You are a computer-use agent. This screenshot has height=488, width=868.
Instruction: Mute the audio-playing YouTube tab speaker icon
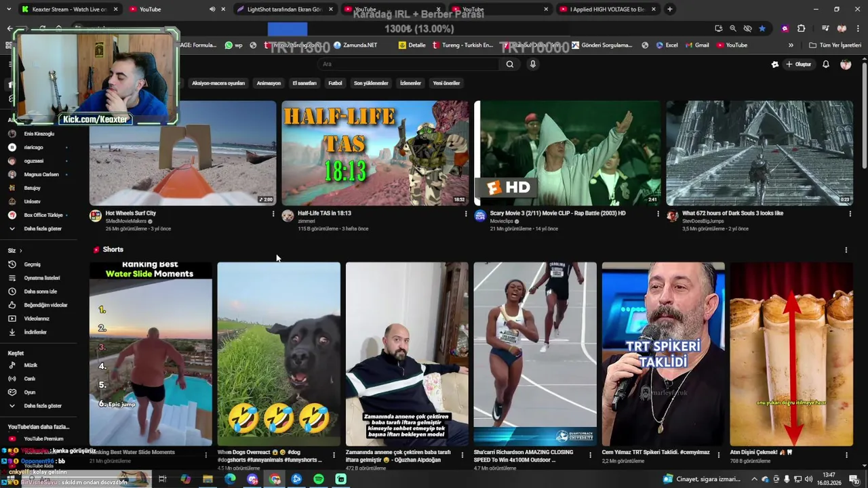[x=212, y=9]
